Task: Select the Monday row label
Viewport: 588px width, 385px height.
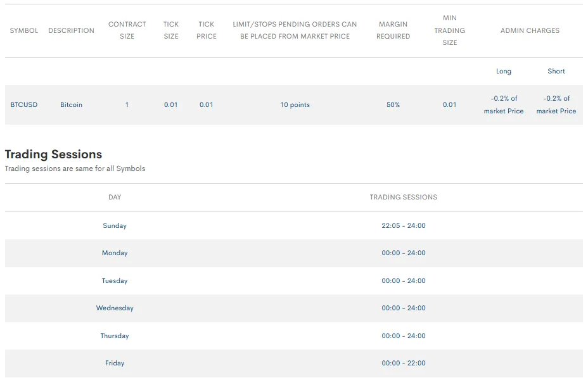Action: coord(115,253)
